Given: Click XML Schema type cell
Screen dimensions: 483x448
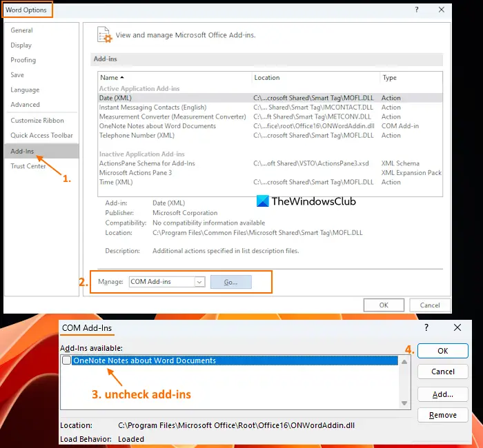Looking at the screenshot, I should (400, 163).
